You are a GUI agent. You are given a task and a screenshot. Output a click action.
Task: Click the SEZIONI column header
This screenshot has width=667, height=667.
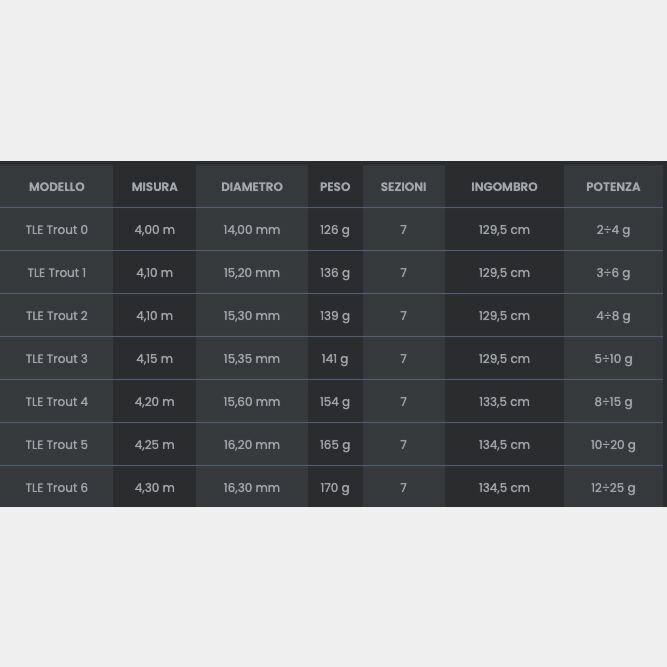[x=403, y=187]
